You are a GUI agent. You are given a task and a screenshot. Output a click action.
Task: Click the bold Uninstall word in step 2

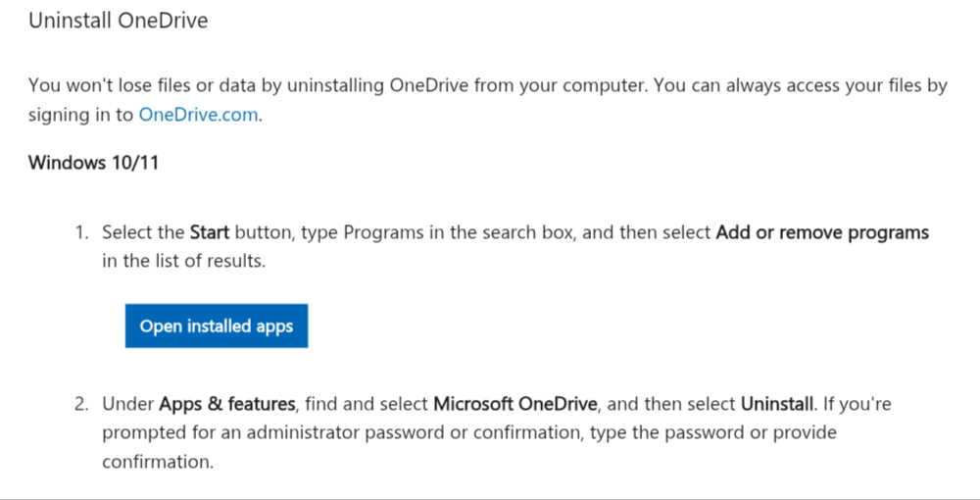(x=777, y=403)
